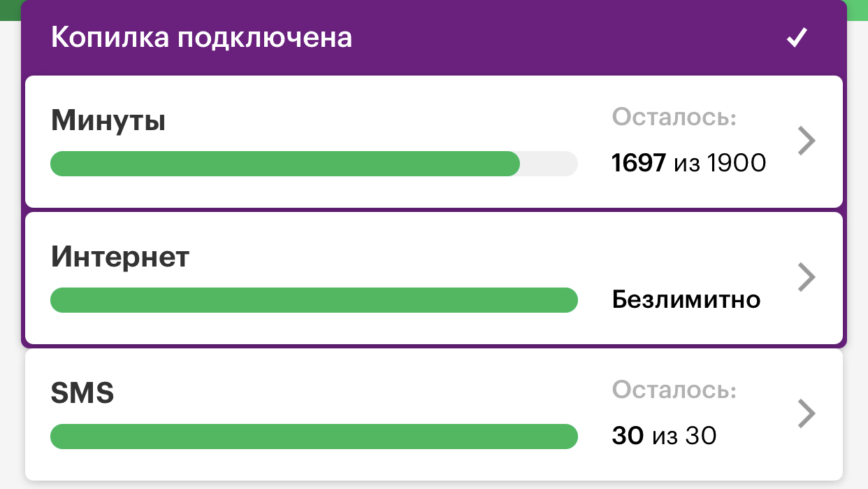Click Осталось label in SMS card

pyautogui.click(x=674, y=389)
